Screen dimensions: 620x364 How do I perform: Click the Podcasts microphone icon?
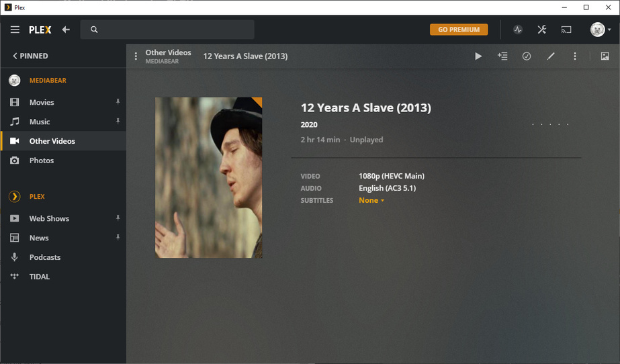click(x=15, y=257)
